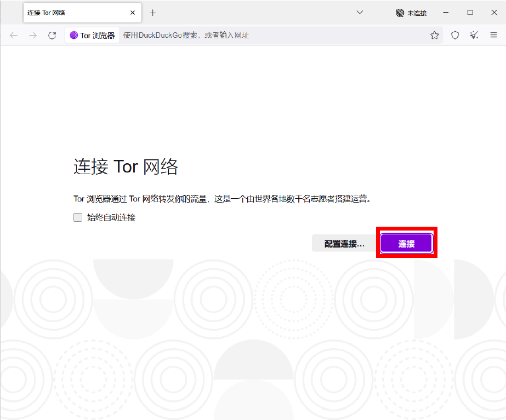Close the 连接 Tor 网络 tab
Screen dimensions: 506x420
133,13
